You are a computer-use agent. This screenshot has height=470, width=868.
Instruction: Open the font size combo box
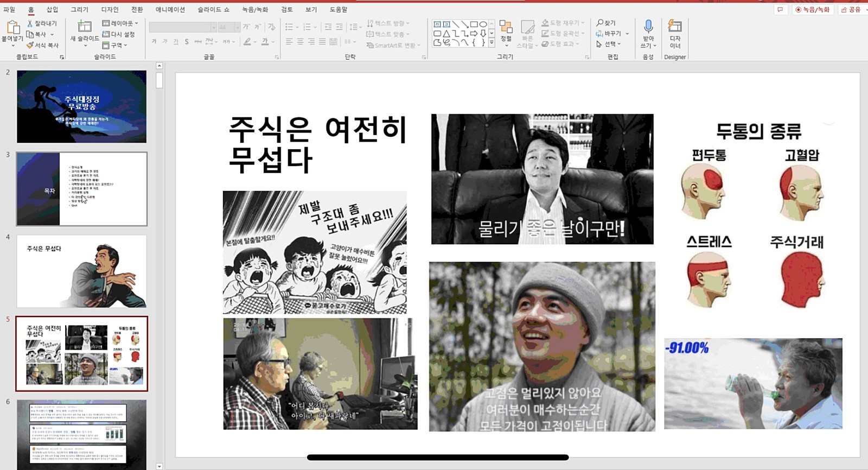tap(229, 27)
